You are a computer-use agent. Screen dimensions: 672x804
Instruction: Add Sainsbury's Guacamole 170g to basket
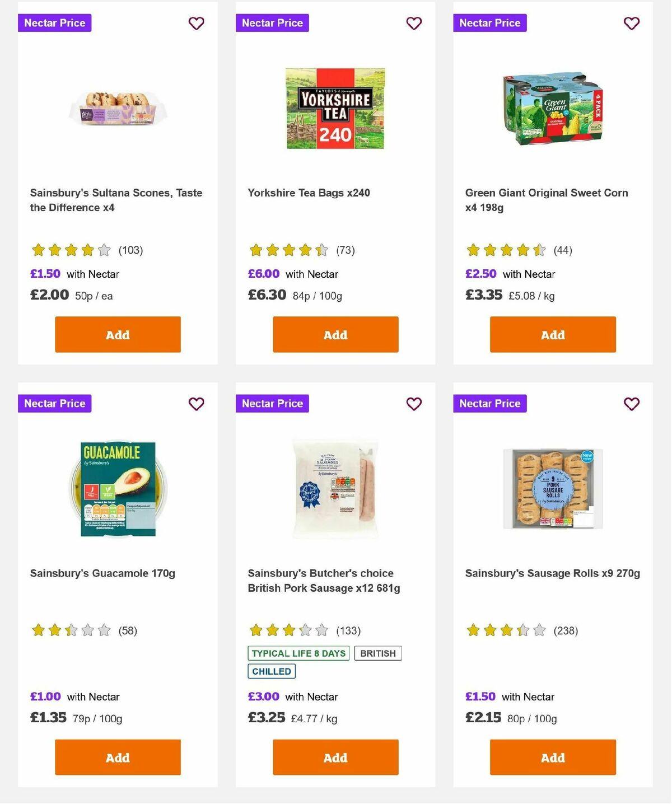tap(117, 757)
